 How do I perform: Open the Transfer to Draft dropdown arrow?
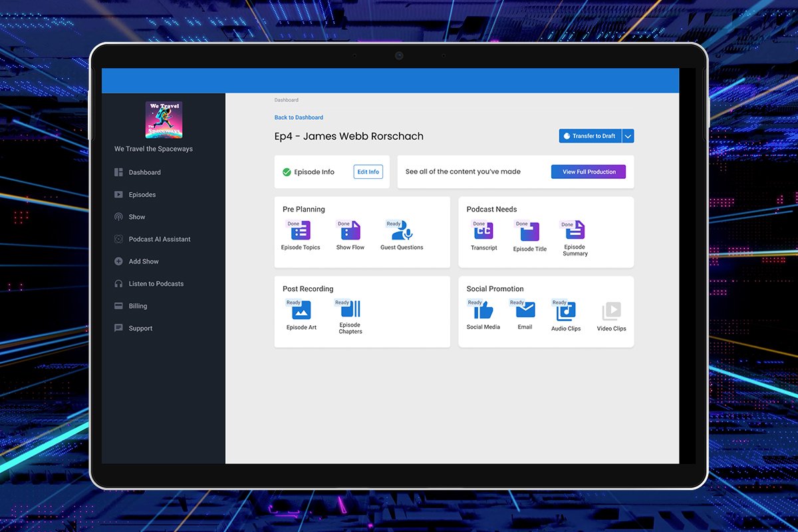pos(628,136)
